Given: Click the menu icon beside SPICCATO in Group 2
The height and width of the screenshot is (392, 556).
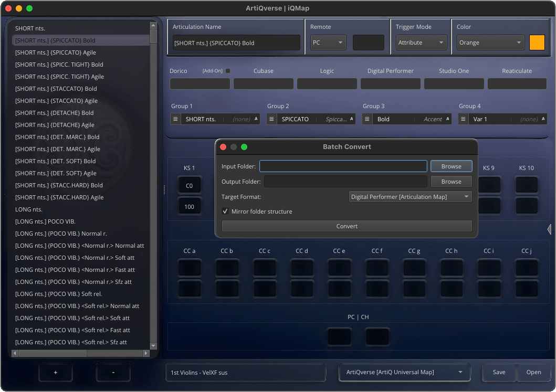Looking at the screenshot, I should click(271, 119).
